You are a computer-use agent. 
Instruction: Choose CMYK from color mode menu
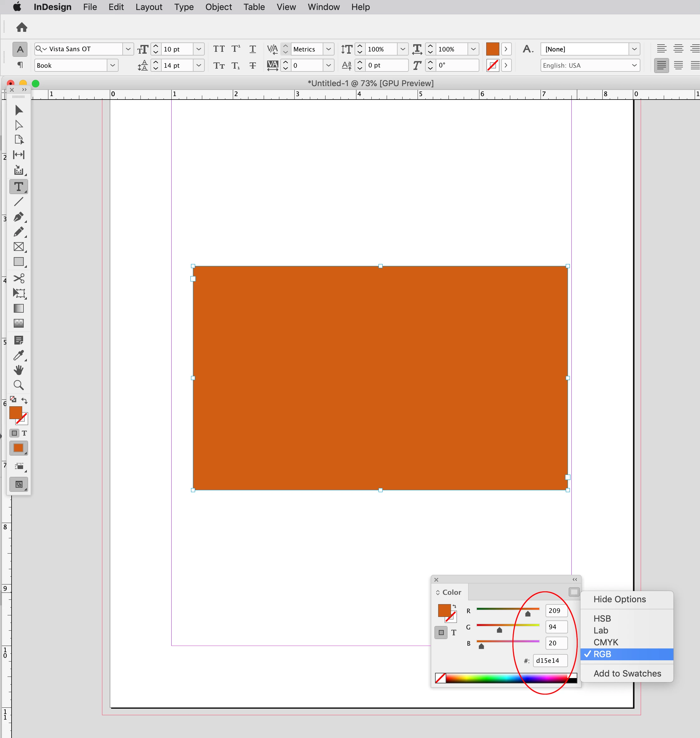tap(606, 642)
